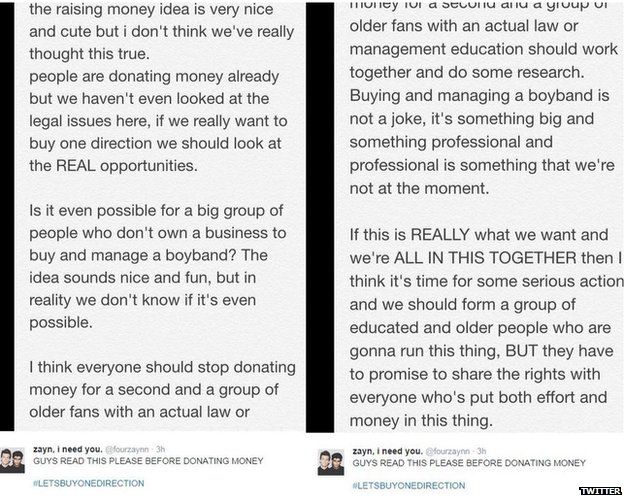The width and height of the screenshot is (624, 500).
Task: Open #LETSBUYONEDIRECTION hashtag in the left tweet
Action: pos(85,483)
